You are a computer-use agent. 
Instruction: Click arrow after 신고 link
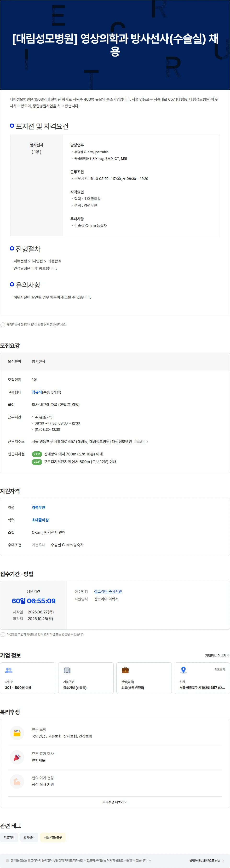(x=223, y=860)
